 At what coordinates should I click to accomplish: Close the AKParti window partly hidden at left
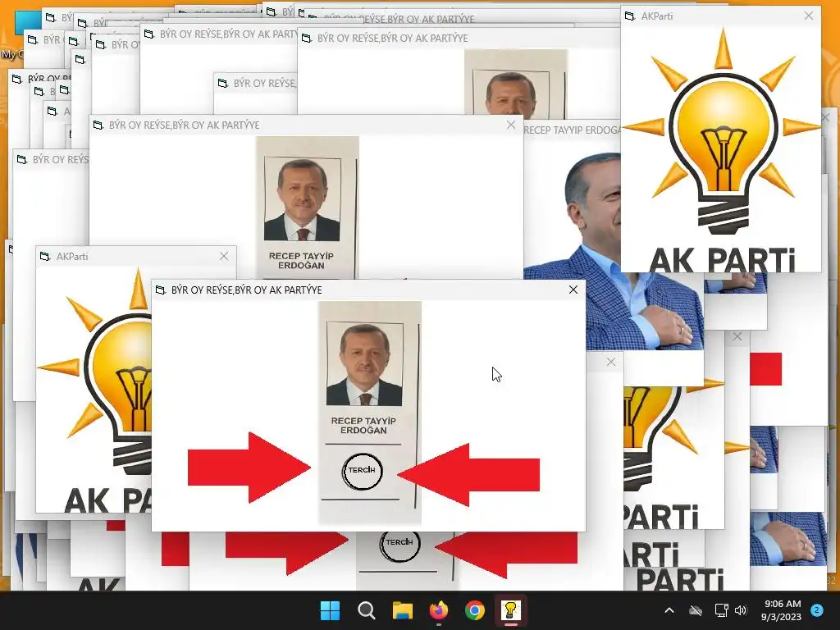(224, 256)
